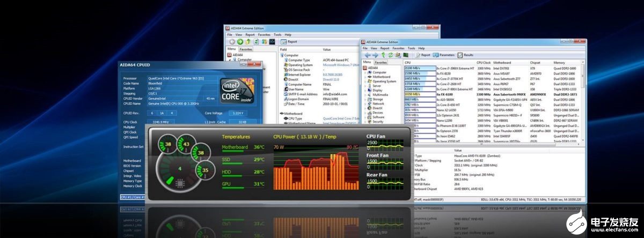Viewport: 644px width, 238px height.
Task: Click the black monitor graph icon in summary toolbar
Action: click(x=272, y=41)
